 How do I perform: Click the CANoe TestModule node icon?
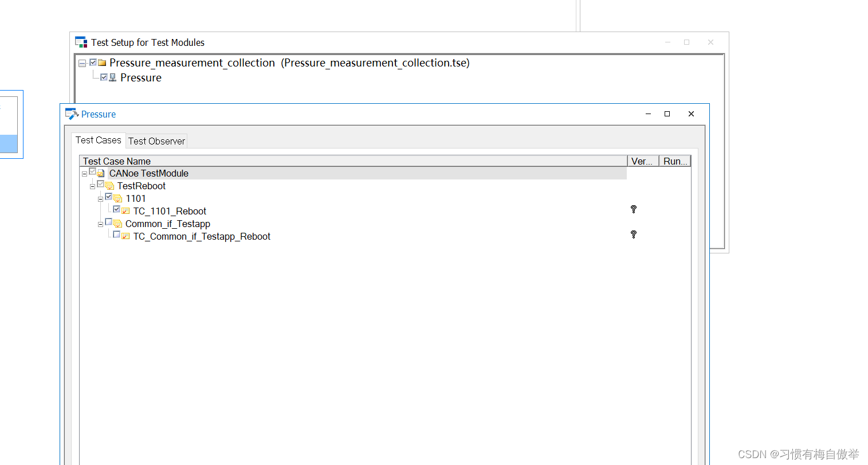[101, 173]
